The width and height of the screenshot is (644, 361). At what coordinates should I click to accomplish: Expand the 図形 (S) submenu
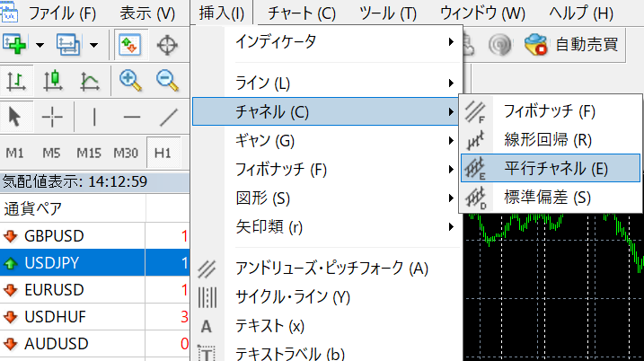tap(327, 198)
